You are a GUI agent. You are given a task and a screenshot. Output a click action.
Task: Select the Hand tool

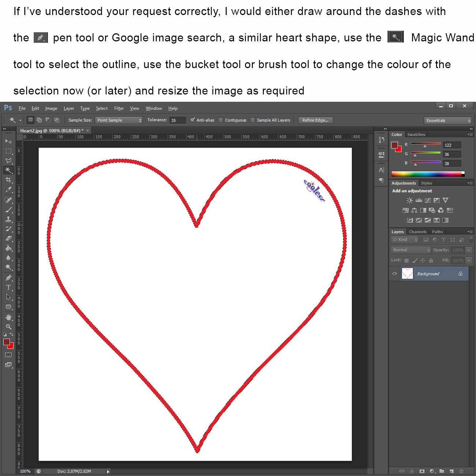pyautogui.click(x=8, y=317)
